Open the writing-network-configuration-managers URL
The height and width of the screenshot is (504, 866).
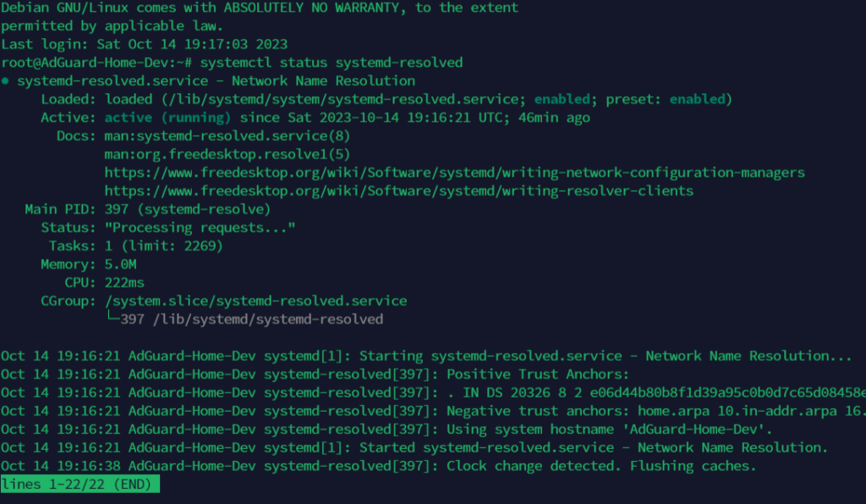point(454,173)
